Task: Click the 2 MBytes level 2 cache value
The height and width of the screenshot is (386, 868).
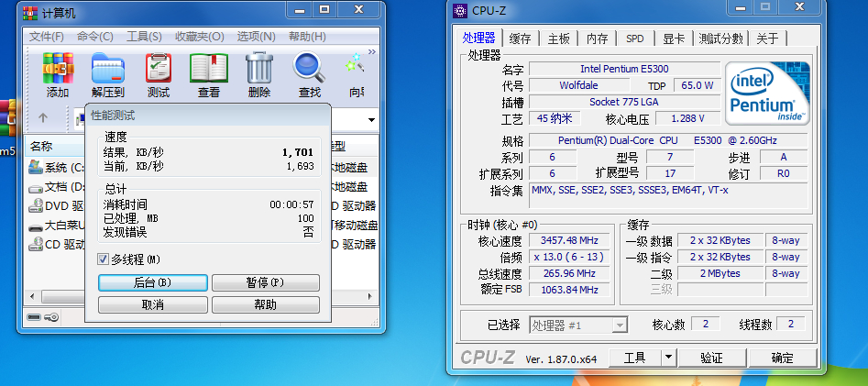Action: click(720, 273)
